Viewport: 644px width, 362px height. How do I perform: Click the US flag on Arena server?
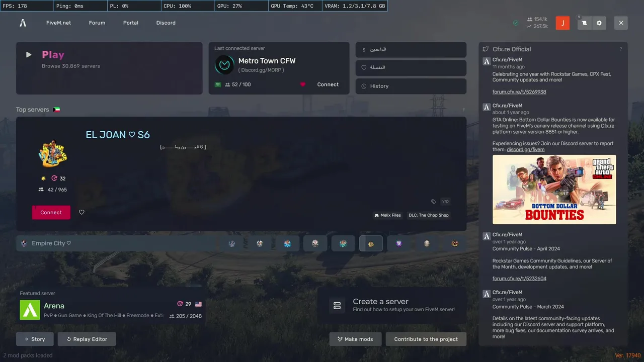coord(198,304)
